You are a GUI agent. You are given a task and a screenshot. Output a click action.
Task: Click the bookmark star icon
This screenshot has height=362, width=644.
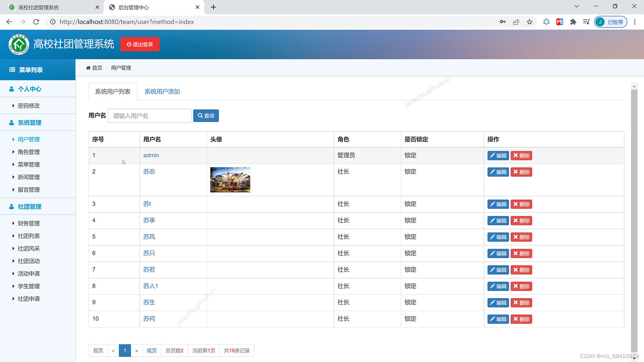pos(529,22)
